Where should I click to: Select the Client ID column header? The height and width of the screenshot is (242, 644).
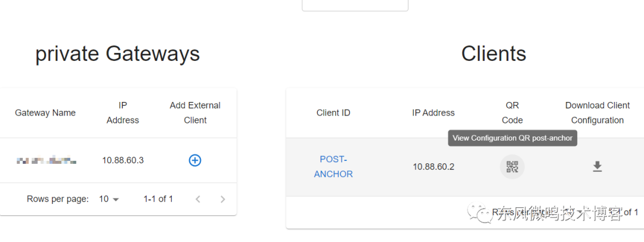333,113
